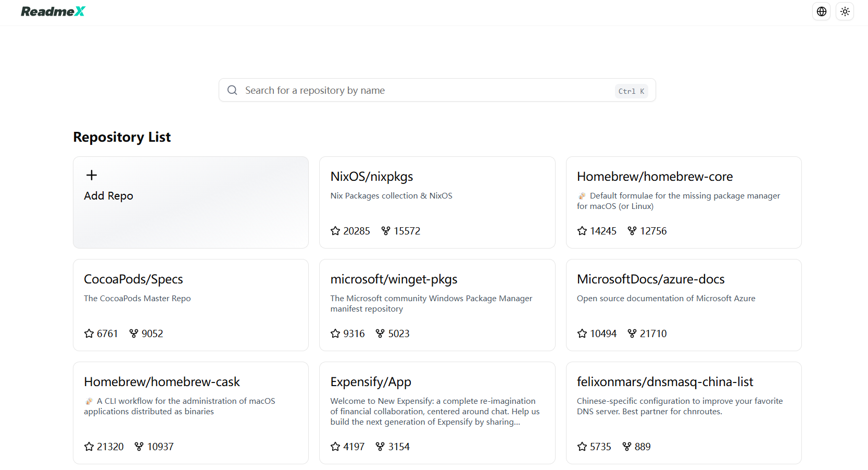Image resolution: width=868 pixels, height=470 pixels.
Task: Open the Expensify/App repository
Action: [x=437, y=413]
